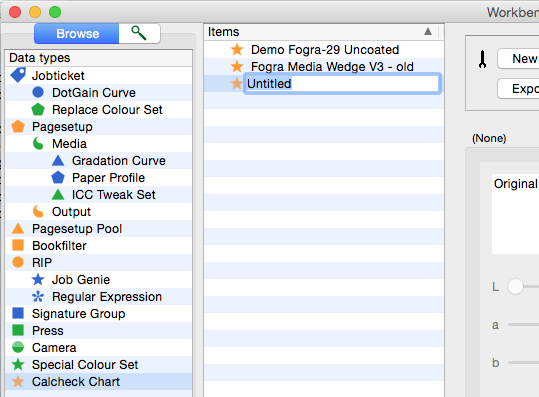539x397 pixels.
Task: Click the green triangle icon for ICC Tweak Set
Action: click(58, 195)
